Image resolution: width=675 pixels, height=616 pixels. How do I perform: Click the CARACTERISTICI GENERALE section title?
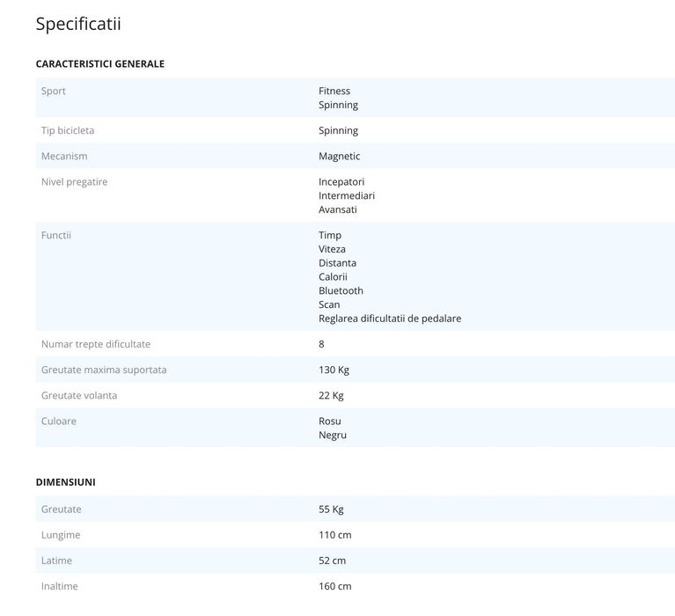99,64
